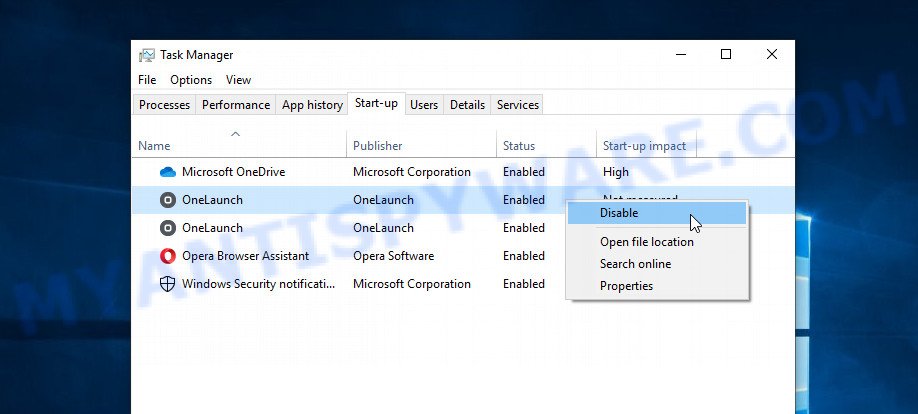Close the Task Manager window
The height and width of the screenshot is (414, 918).
tap(772, 54)
